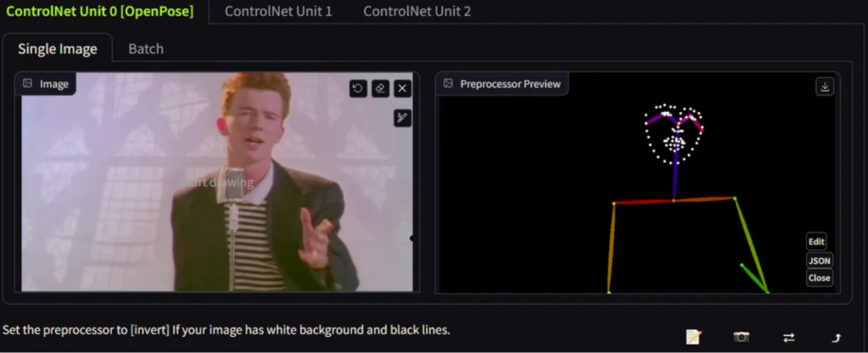Open new canvas with the notepad icon
The image size is (868, 353).
[x=693, y=337]
